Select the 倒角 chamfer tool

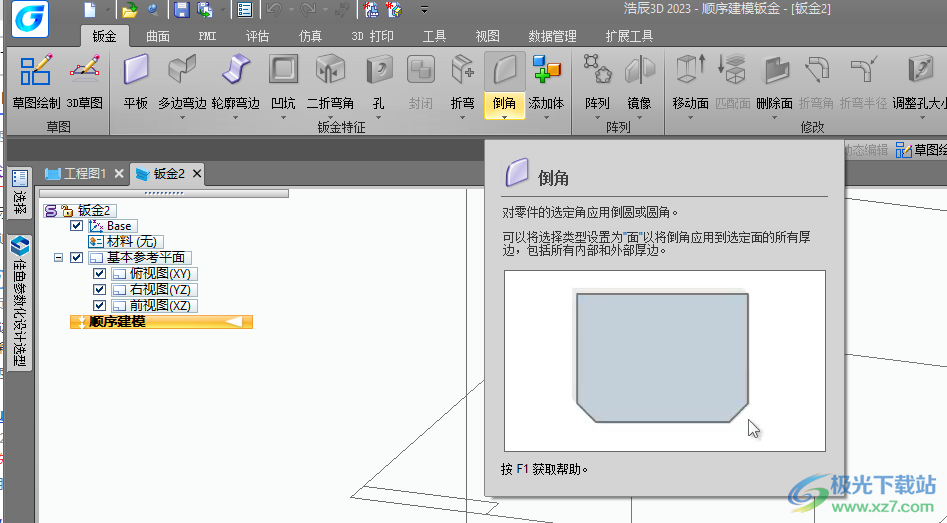pos(504,82)
